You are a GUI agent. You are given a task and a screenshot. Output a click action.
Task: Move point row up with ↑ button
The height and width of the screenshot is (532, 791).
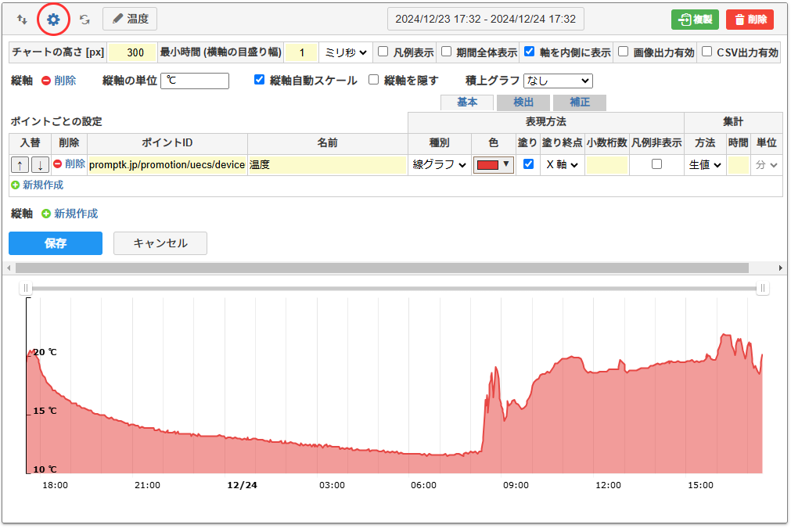tap(20, 165)
